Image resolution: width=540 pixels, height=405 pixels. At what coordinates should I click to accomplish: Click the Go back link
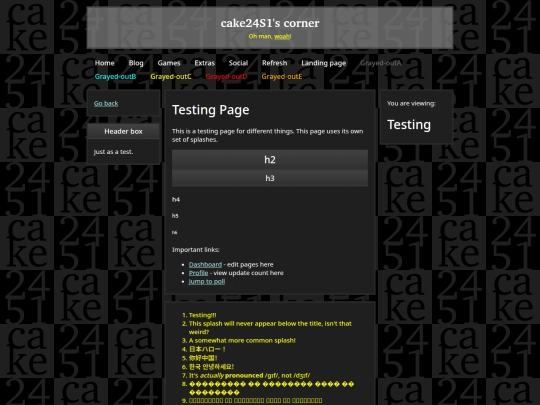[x=106, y=103]
